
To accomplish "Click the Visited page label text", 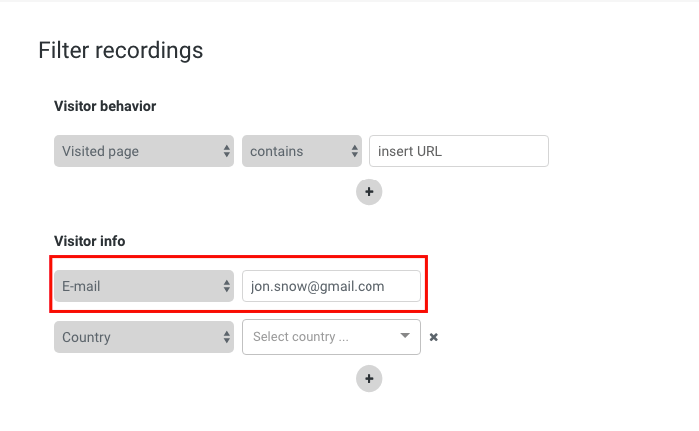I will pos(100,152).
